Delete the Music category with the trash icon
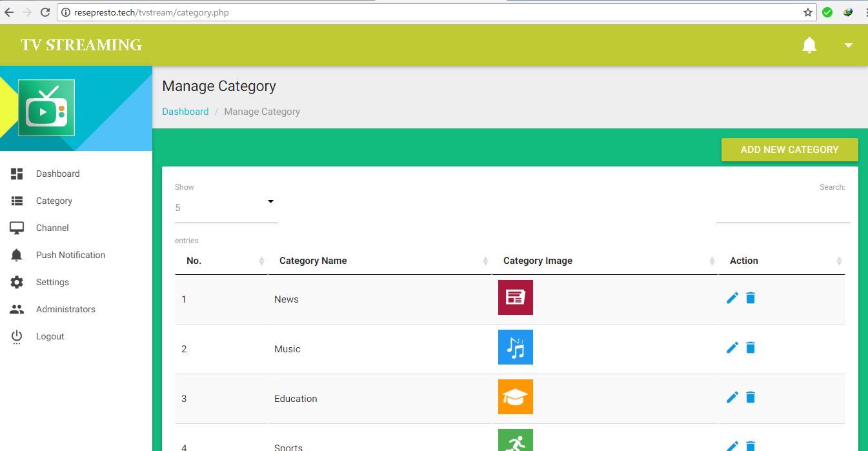 pos(751,348)
